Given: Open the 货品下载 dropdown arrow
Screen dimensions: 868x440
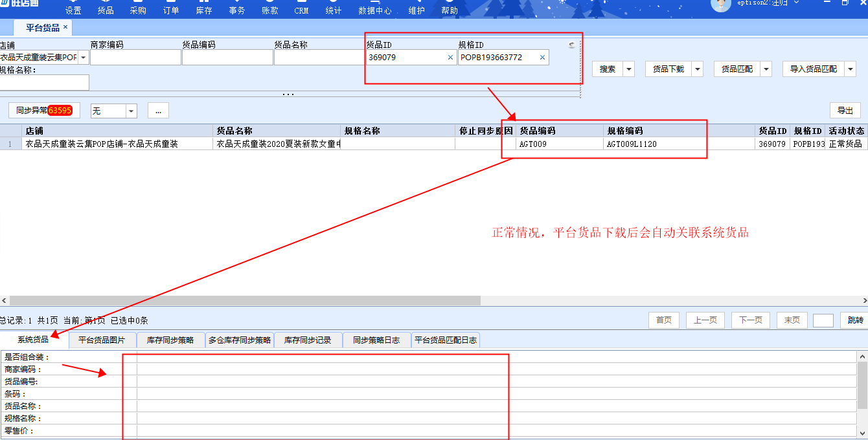Looking at the screenshot, I should (698, 69).
